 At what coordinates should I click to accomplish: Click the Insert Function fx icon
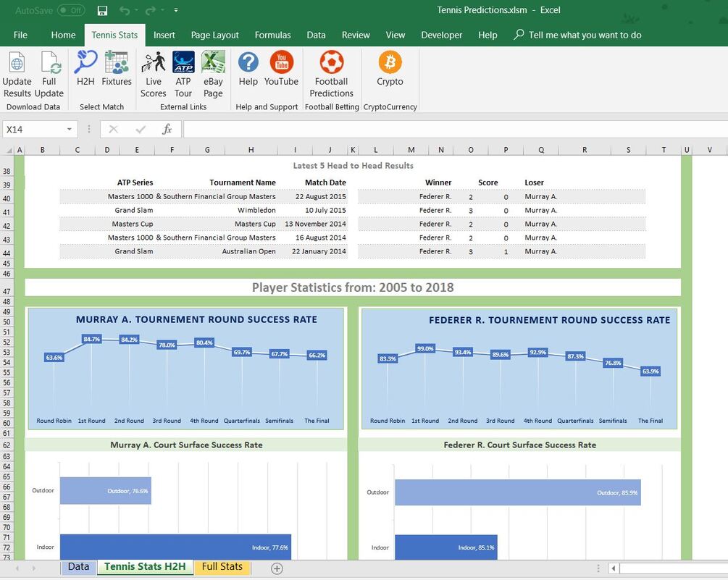point(167,130)
